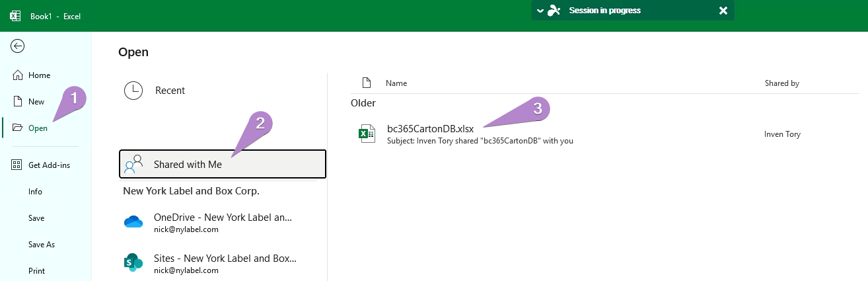Close the Session in progress banner

tap(723, 11)
